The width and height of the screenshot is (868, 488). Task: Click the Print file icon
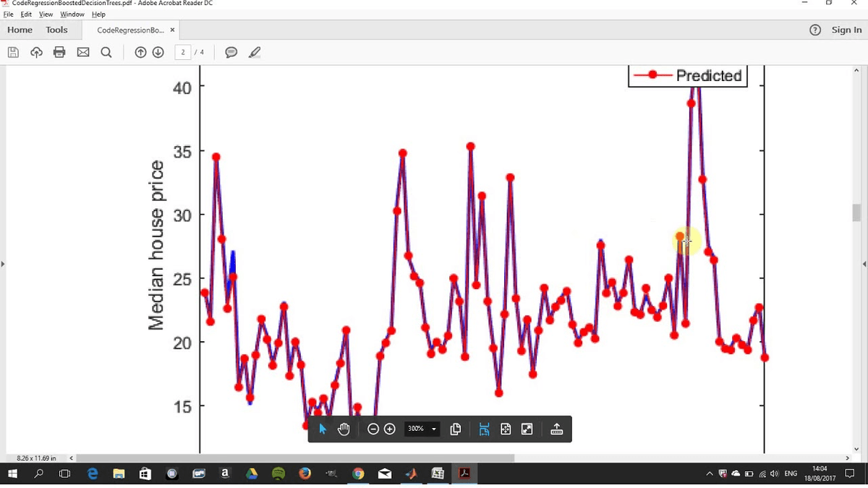pos(59,52)
